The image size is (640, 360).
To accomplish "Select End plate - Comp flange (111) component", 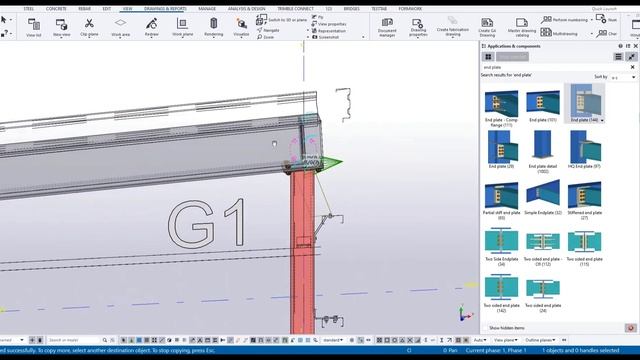I will 501,107.
